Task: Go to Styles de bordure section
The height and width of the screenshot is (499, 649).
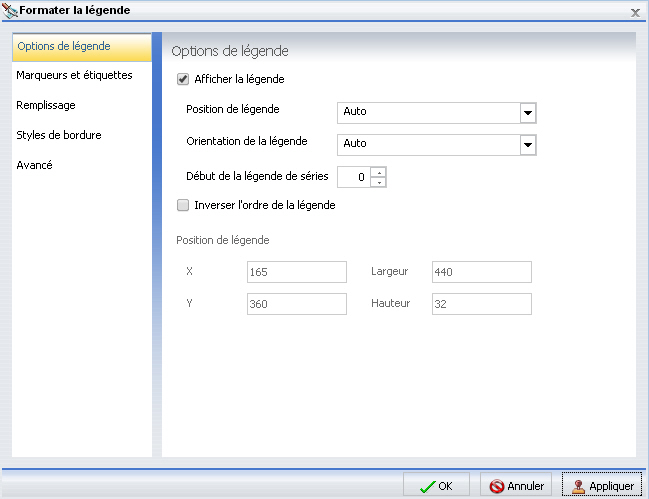Action: (x=59, y=135)
